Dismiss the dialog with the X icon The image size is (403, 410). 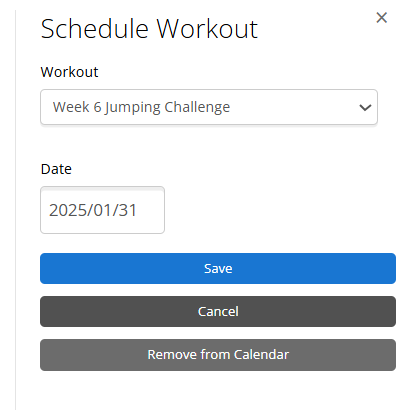381,18
